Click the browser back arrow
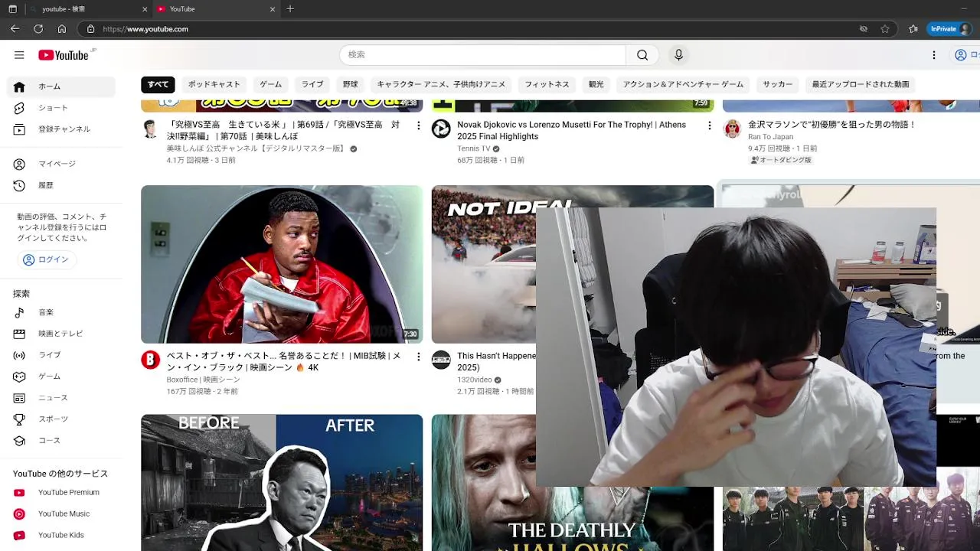The image size is (980, 551). pyautogui.click(x=15, y=29)
